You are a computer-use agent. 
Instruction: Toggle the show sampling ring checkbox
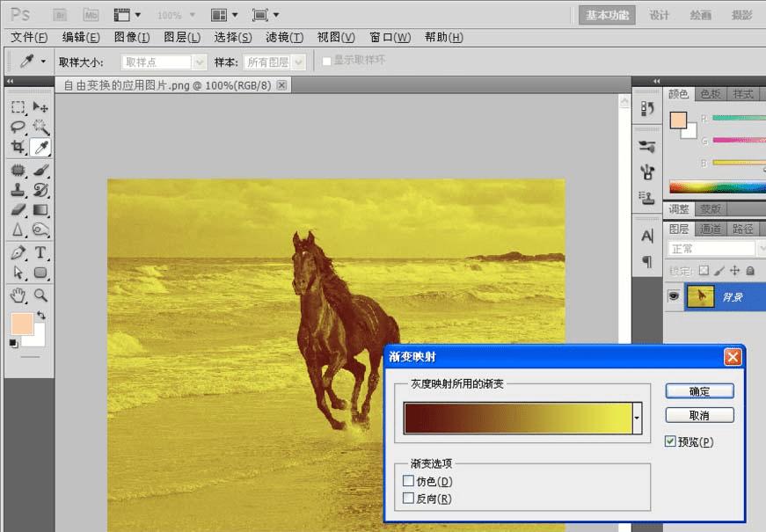pyautogui.click(x=327, y=61)
